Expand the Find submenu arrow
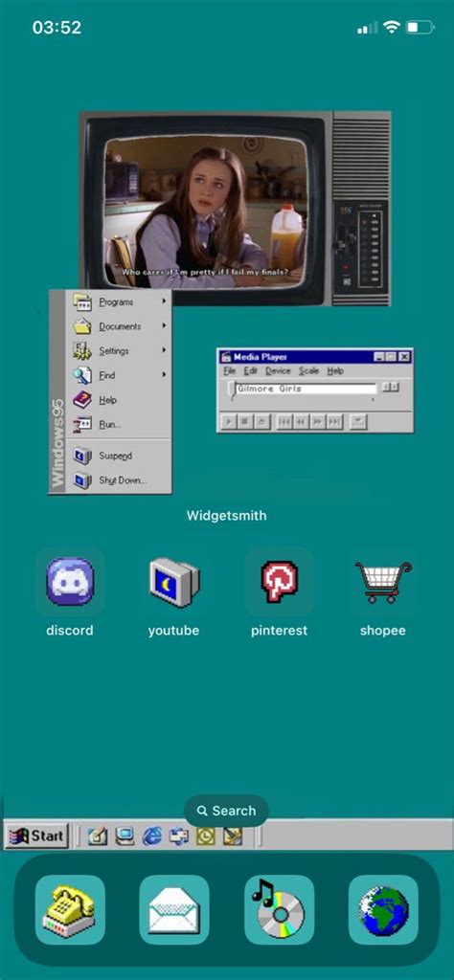454x980 pixels. point(165,374)
